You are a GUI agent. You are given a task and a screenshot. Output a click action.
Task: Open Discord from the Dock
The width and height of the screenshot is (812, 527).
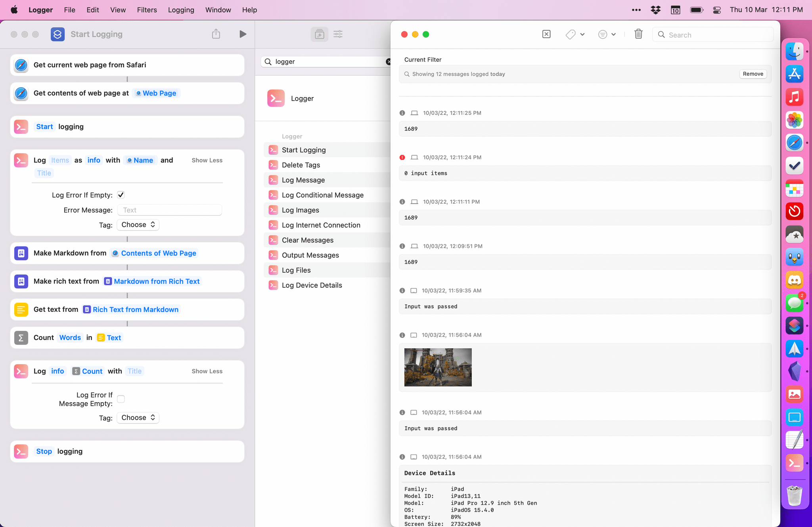[795, 280]
